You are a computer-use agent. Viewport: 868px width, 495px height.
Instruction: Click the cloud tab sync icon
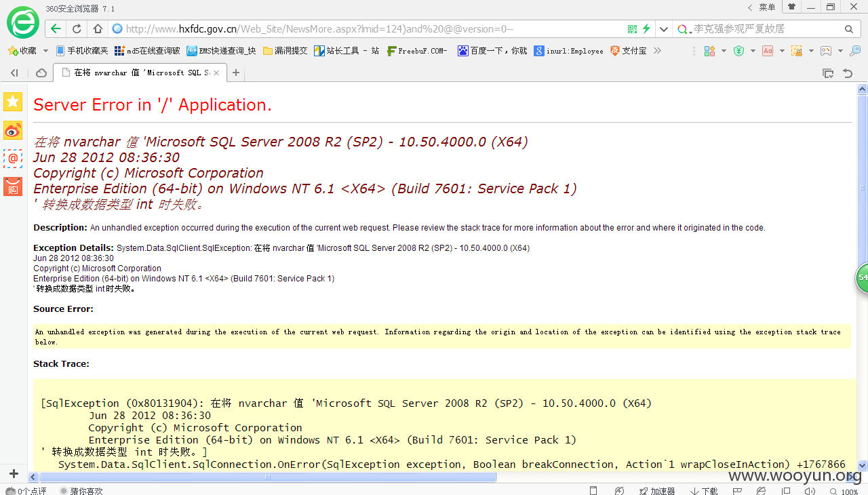(41, 73)
